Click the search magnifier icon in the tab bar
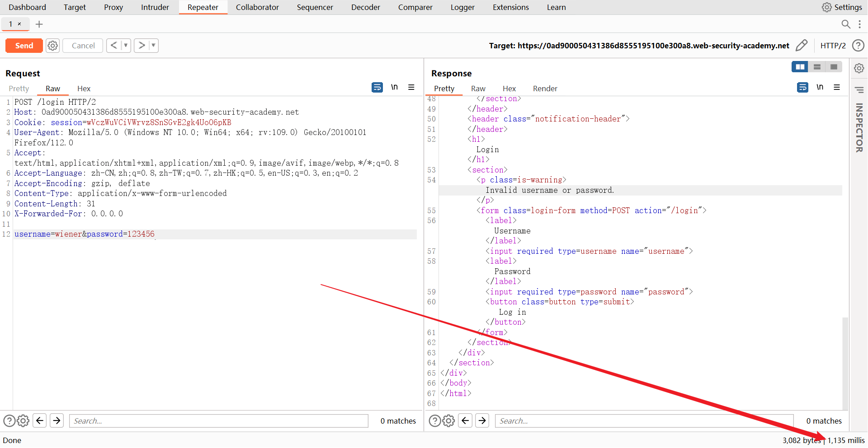Viewport: 868px width, 448px height. (845, 24)
